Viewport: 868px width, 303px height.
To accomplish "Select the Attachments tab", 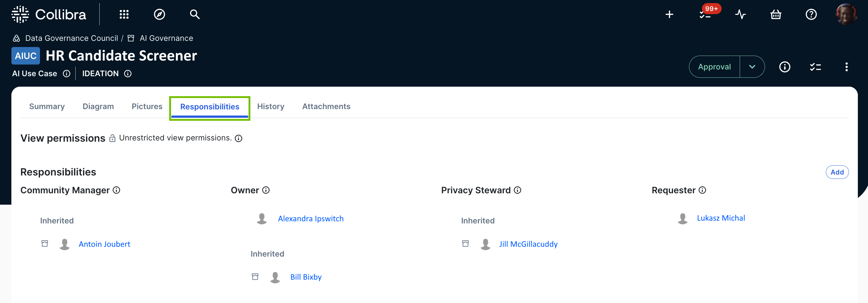I will (x=326, y=106).
